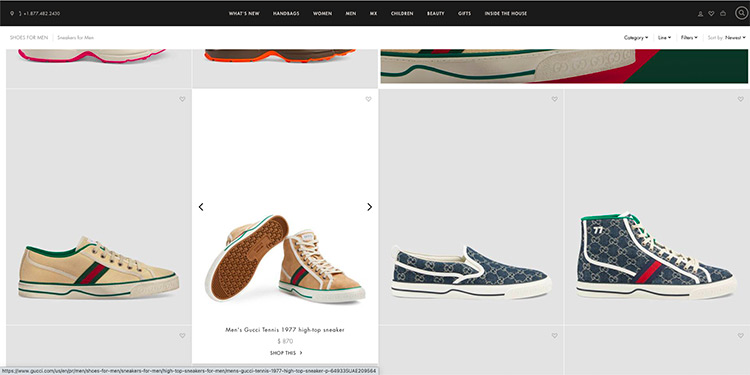Screen dimensions: 750x375
Task: Favorite the bottom row third product
Action: pos(554,336)
